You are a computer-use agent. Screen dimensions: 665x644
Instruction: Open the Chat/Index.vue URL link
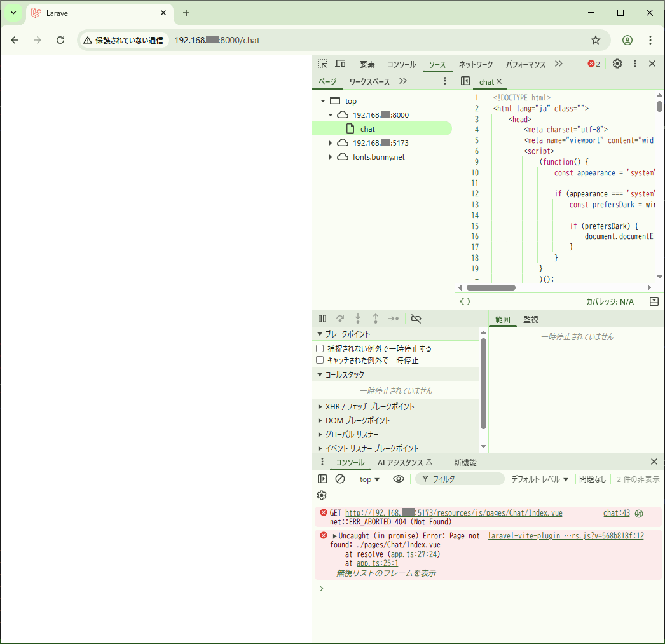454,512
